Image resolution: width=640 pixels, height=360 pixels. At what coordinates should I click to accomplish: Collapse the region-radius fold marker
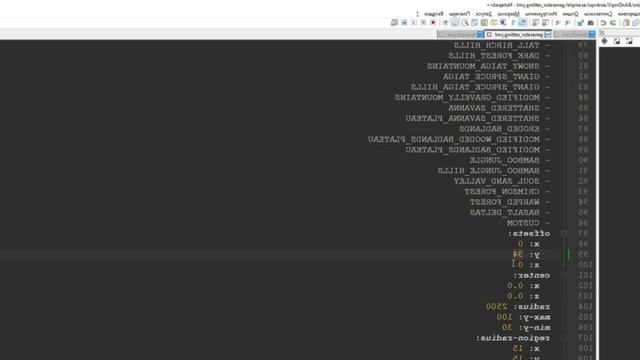pyautogui.click(x=564, y=338)
